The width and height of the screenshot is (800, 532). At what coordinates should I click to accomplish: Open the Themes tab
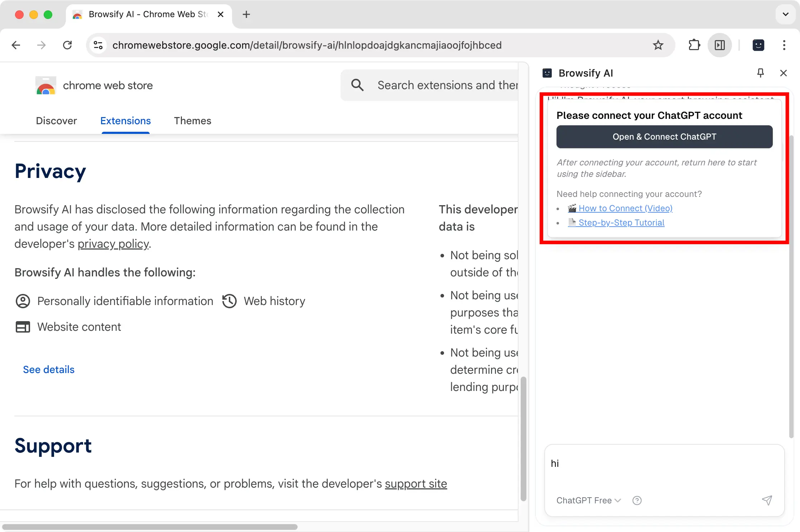[193, 121]
